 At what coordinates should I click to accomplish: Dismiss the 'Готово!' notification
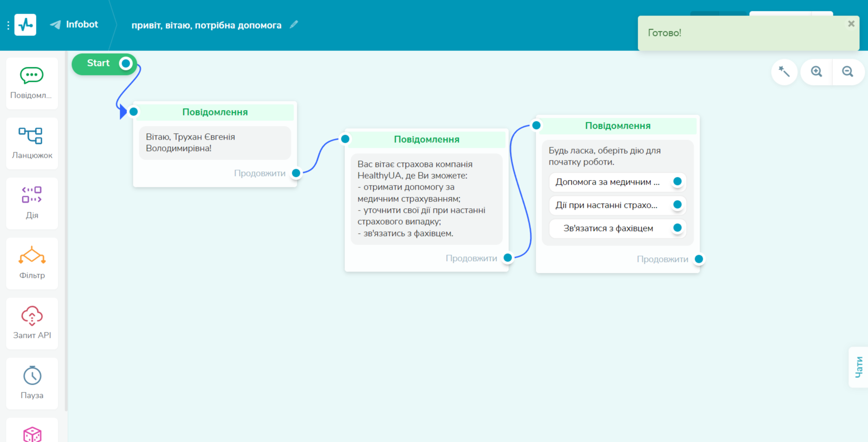(x=851, y=24)
